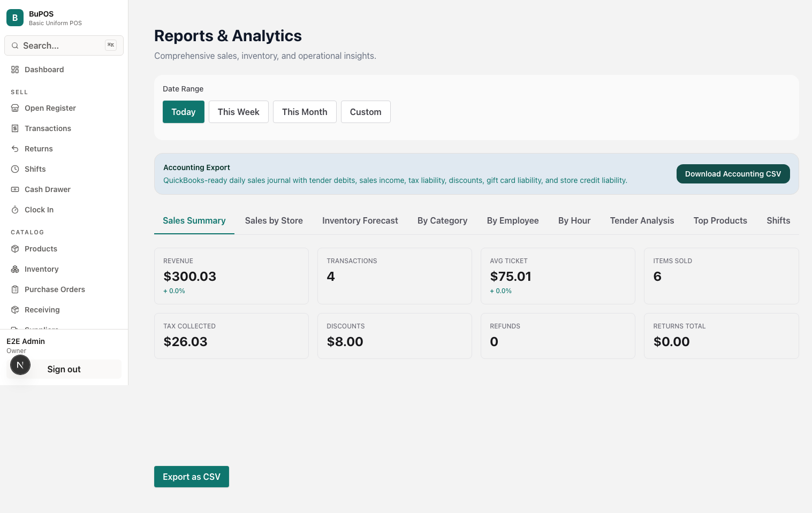This screenshot has width=812, height=513.
Task: Open the Transactions page
Action: tap(64, 128)
